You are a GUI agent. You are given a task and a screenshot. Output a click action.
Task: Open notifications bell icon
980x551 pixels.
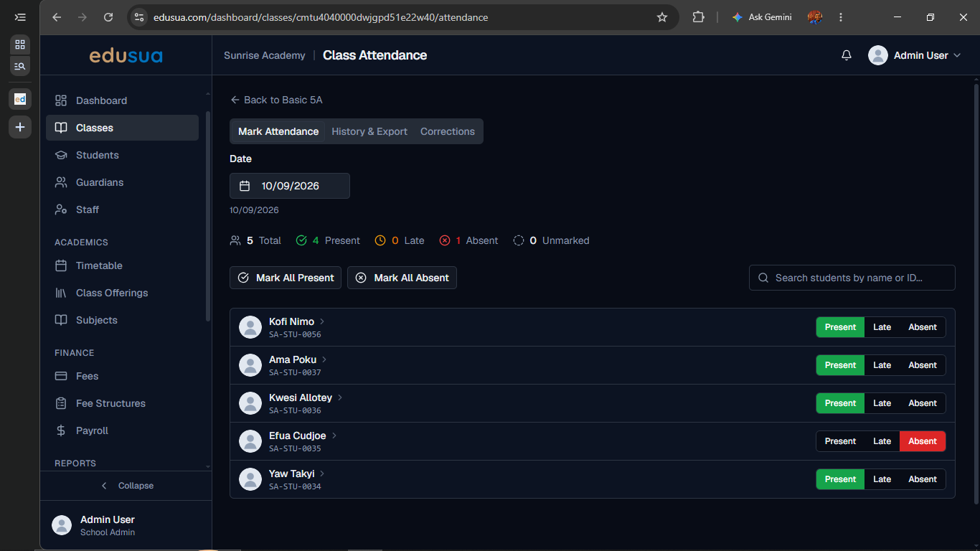point(847,55)
